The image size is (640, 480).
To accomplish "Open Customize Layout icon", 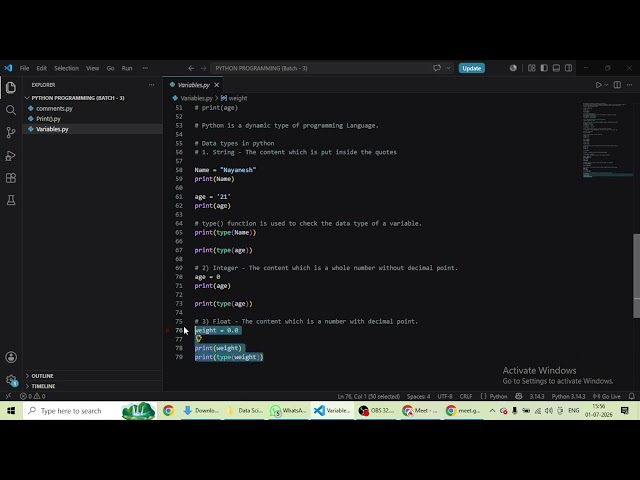I will tap(531, 68).
